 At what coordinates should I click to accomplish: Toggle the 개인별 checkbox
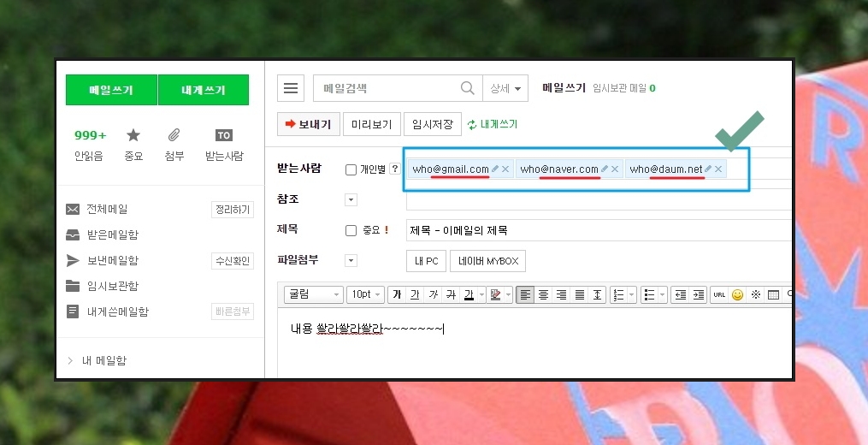tap(351, 169)
